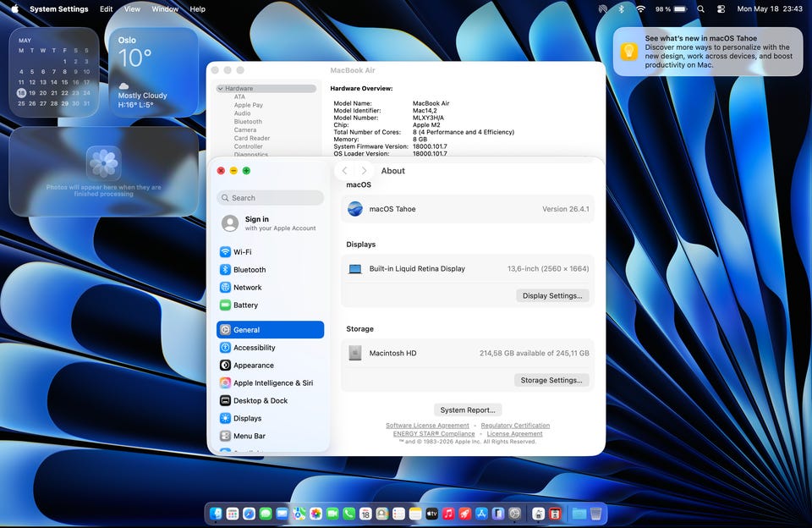The width and height of the screenshot is (812, 528).
Task: Open the System Report
Action: (x=468, y=410)
